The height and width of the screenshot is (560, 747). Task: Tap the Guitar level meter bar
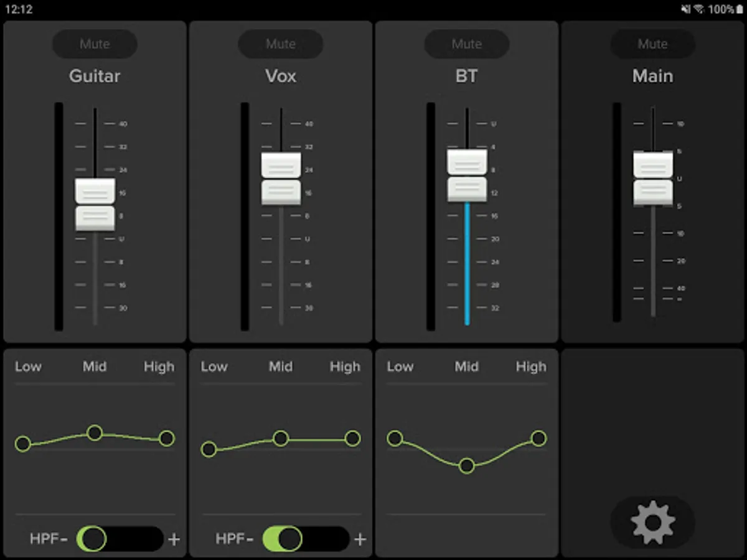coord(59,217)
